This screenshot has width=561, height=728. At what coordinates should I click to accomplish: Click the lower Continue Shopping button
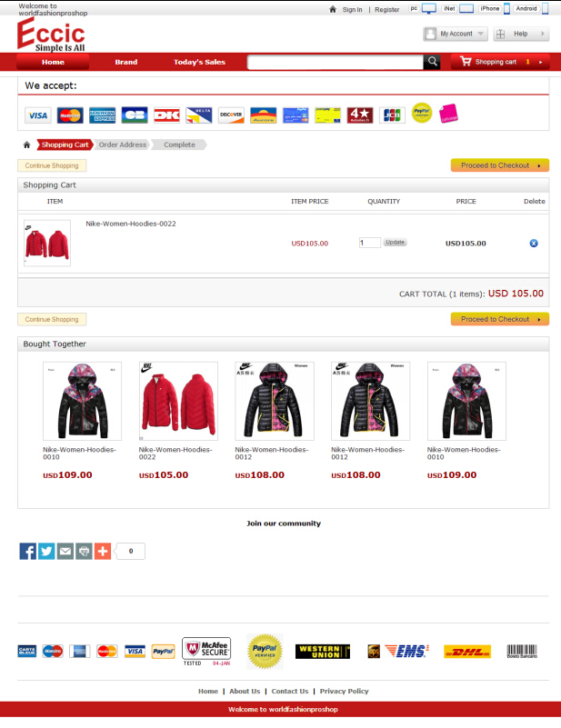tap(52, 319)
